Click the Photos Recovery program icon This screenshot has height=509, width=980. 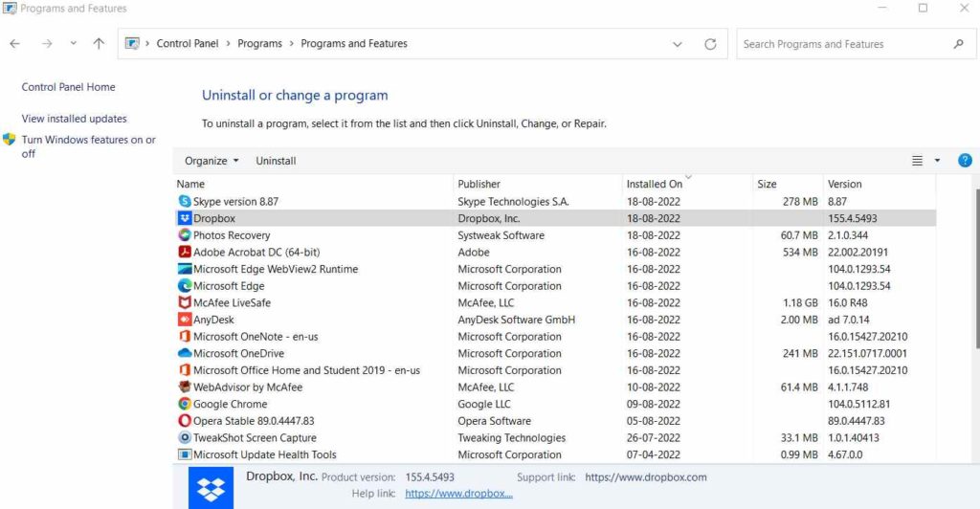pos(185,234)
